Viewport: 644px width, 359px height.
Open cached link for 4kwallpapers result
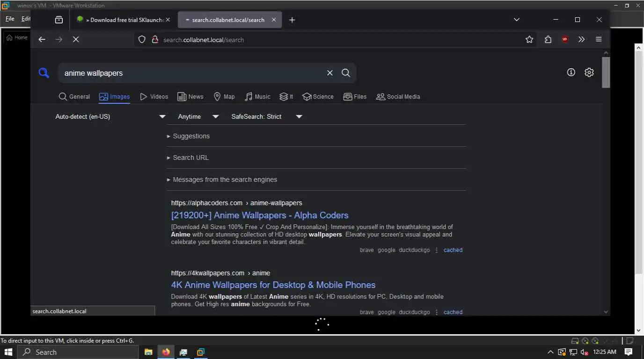(x=453, y=312)
